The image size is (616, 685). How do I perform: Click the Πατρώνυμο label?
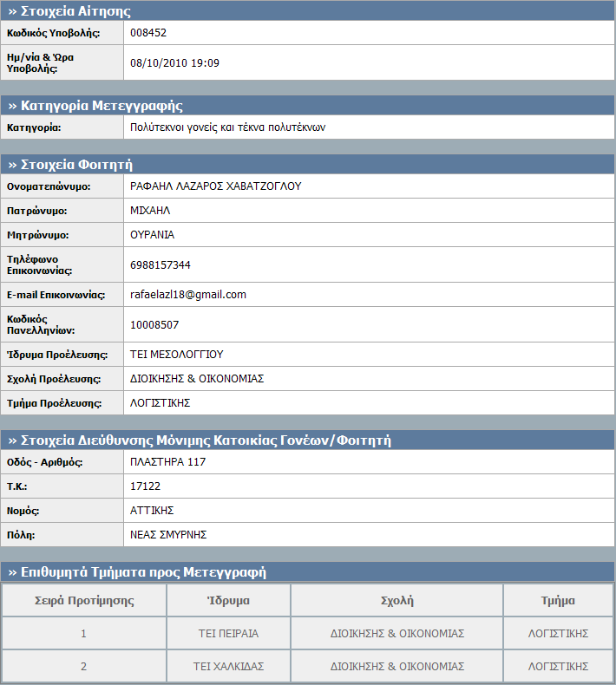[x=36, y=211]
